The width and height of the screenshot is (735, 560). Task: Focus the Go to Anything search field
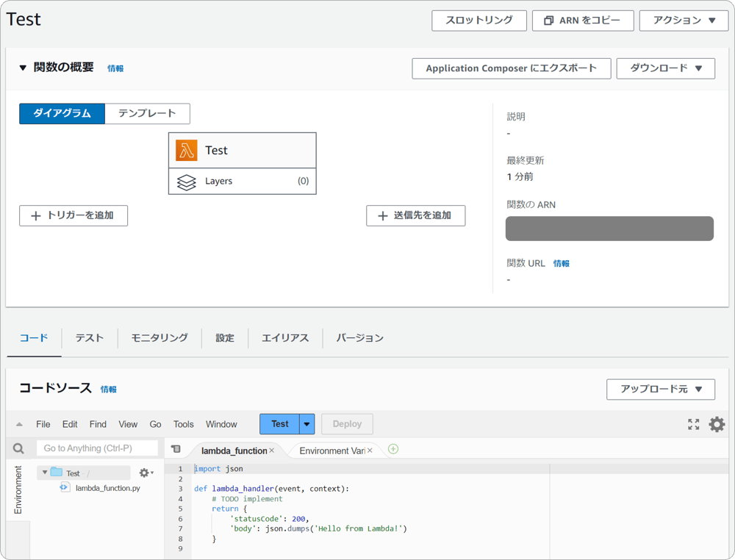pos(98,448)
